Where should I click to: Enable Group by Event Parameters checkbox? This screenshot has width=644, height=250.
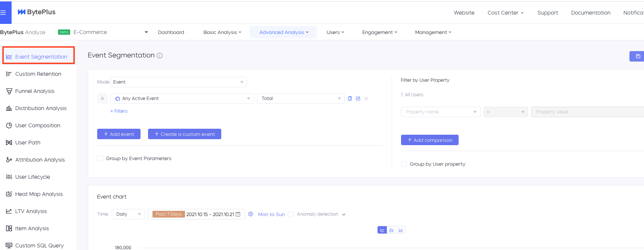[100, 158]
